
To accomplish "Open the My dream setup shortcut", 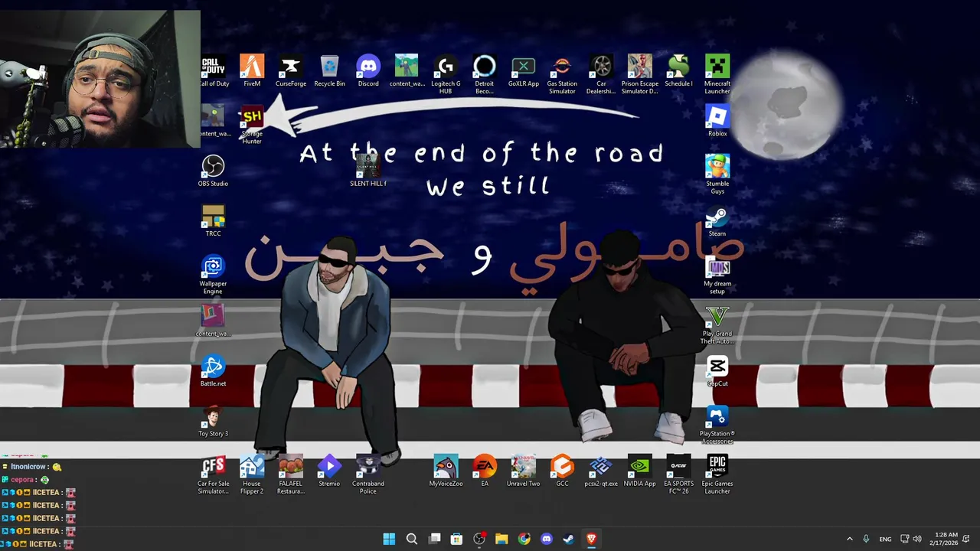I will (717, 275).
